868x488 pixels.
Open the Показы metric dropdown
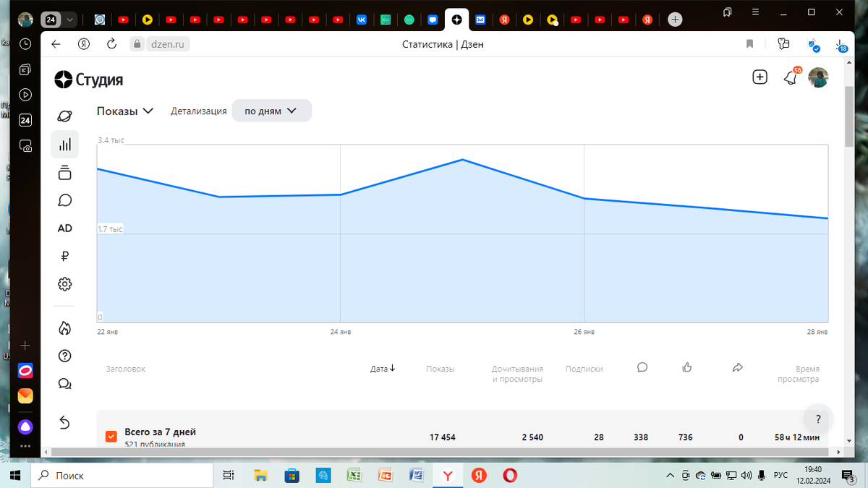point(125,111)
